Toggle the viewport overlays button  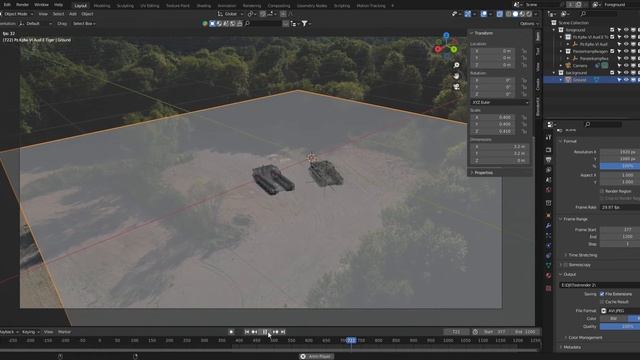coord(484,14)
